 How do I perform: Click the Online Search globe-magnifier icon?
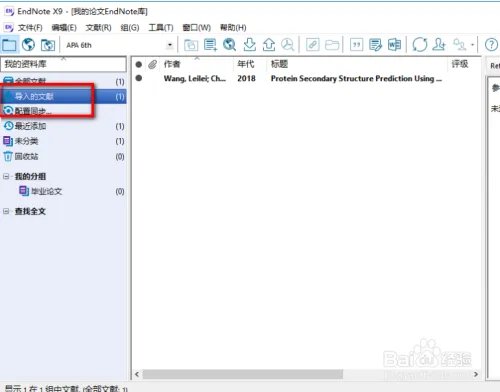230,45
